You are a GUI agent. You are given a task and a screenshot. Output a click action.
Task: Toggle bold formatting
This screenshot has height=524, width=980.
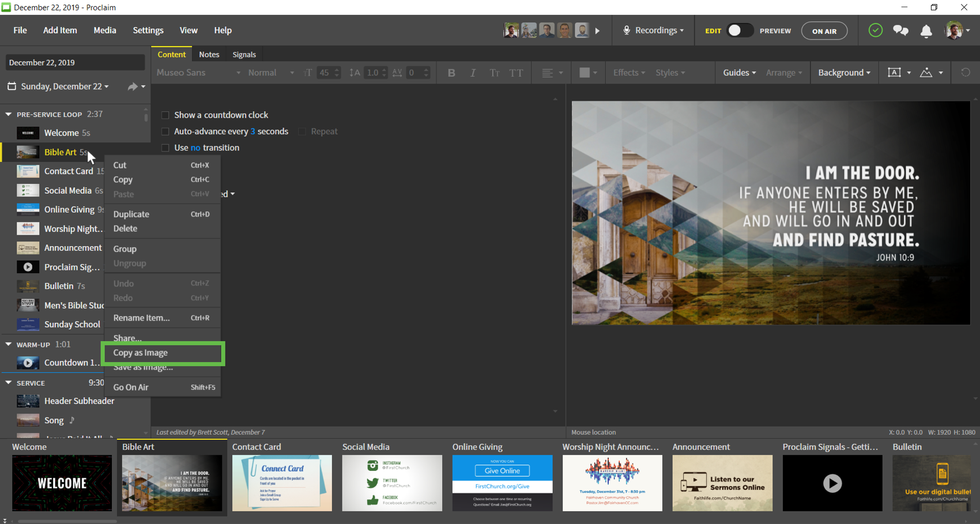coord(451,73)
